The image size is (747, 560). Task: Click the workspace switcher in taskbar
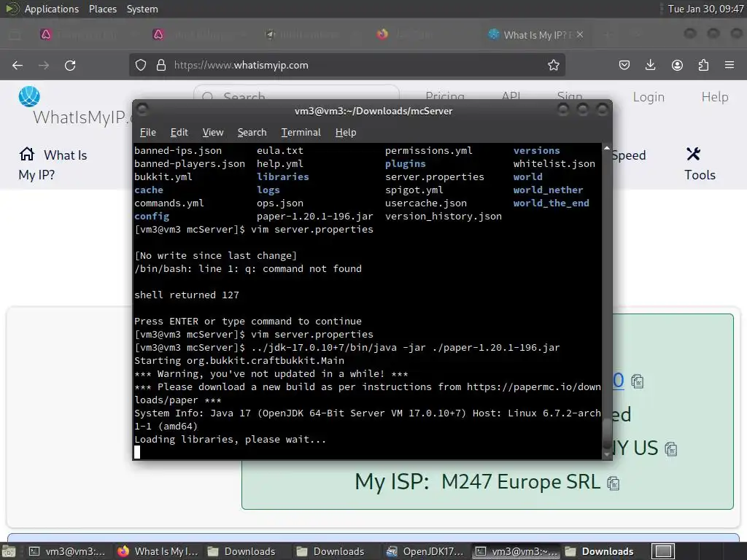pyautogui.click(x=663, y=551)
